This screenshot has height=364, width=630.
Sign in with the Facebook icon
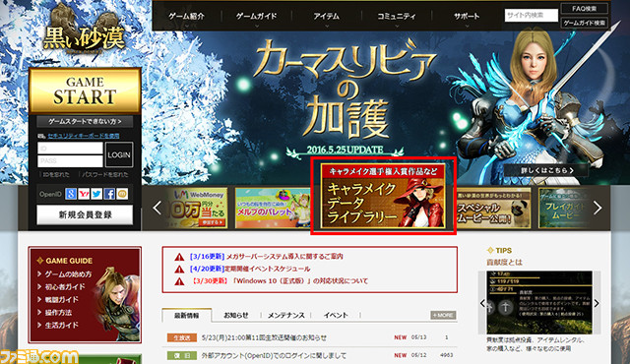109,194
